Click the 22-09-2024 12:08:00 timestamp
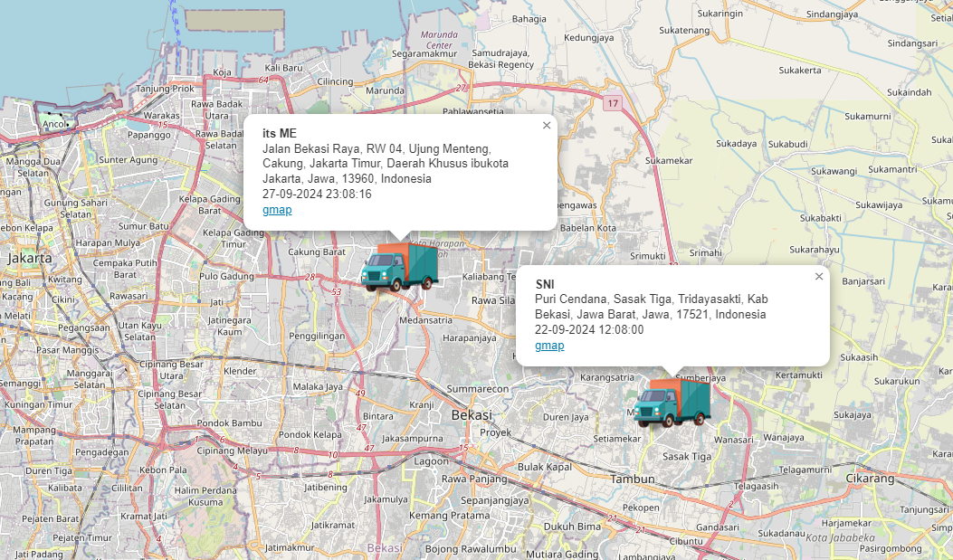The image size is (953, 560). [589, 330]
